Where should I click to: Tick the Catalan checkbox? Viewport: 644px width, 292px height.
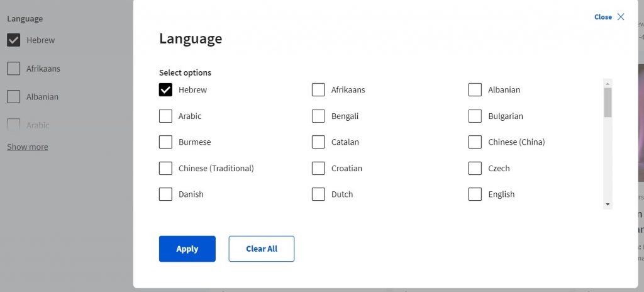318,142
